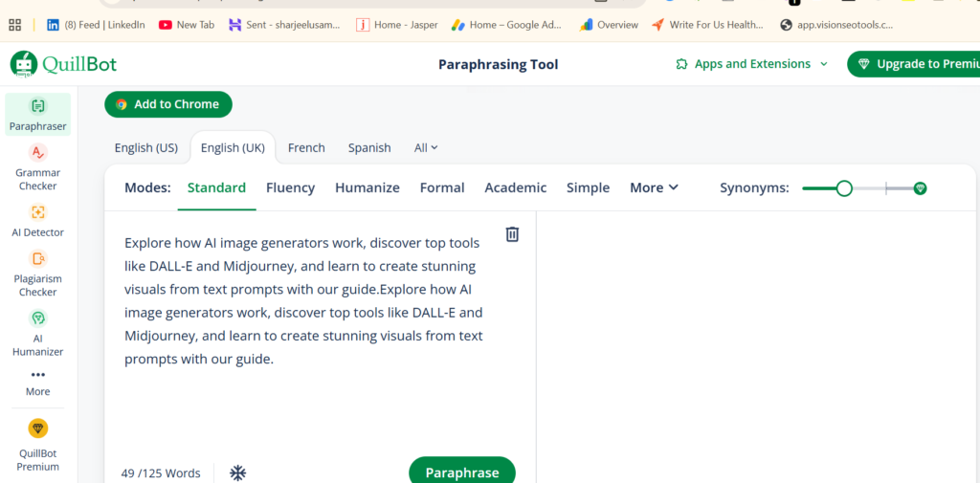Open the All languages dropdown

coord(426,147)
